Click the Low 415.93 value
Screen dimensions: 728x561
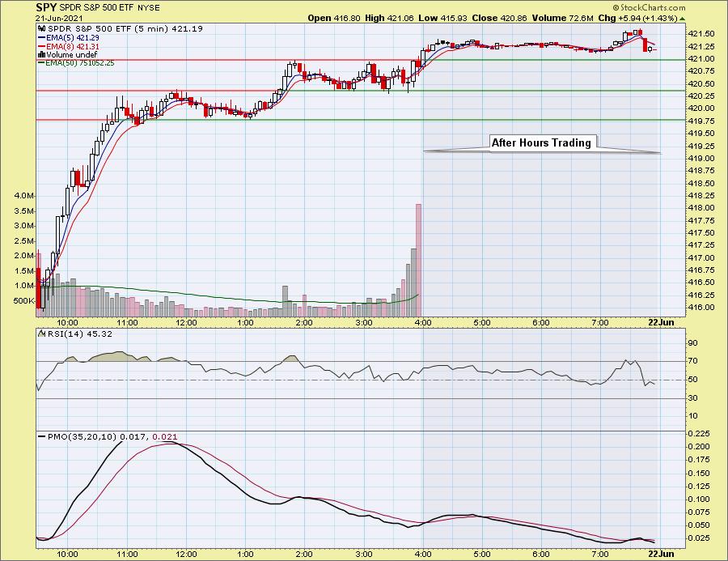pyautogui.click(x=443, y=19)
